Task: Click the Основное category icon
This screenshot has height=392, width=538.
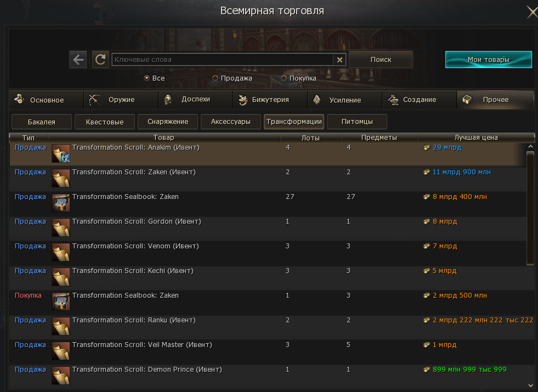Action: [x=19, y=99]
